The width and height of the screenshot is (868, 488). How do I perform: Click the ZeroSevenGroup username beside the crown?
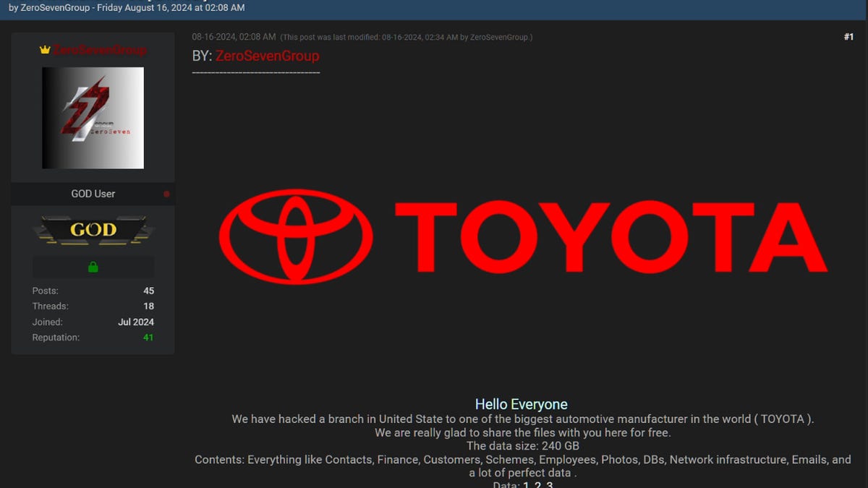pyautogui.click(x=99, y=50)
